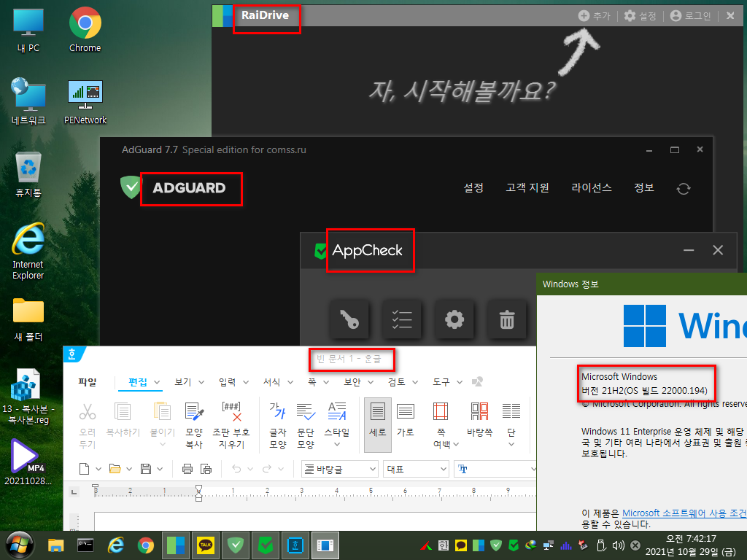
Task: Click the font name input box in Hangul
Action: tap(495, 469)
